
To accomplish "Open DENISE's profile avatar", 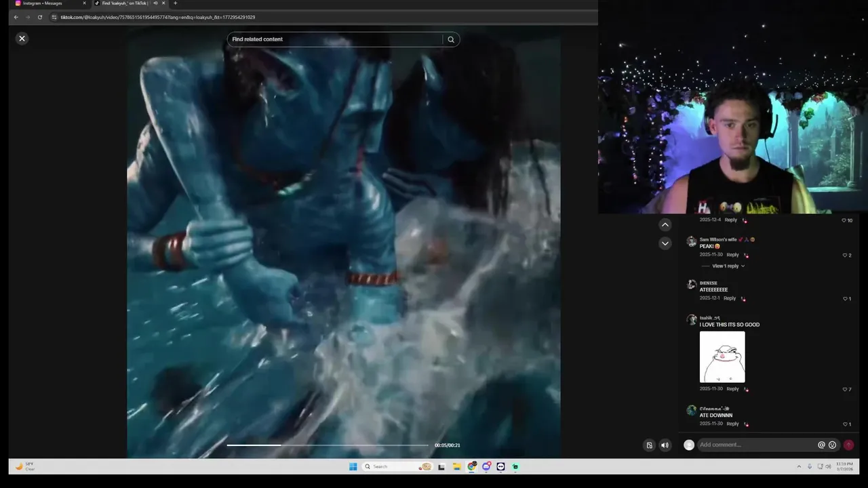I will (x=691, y=285).
